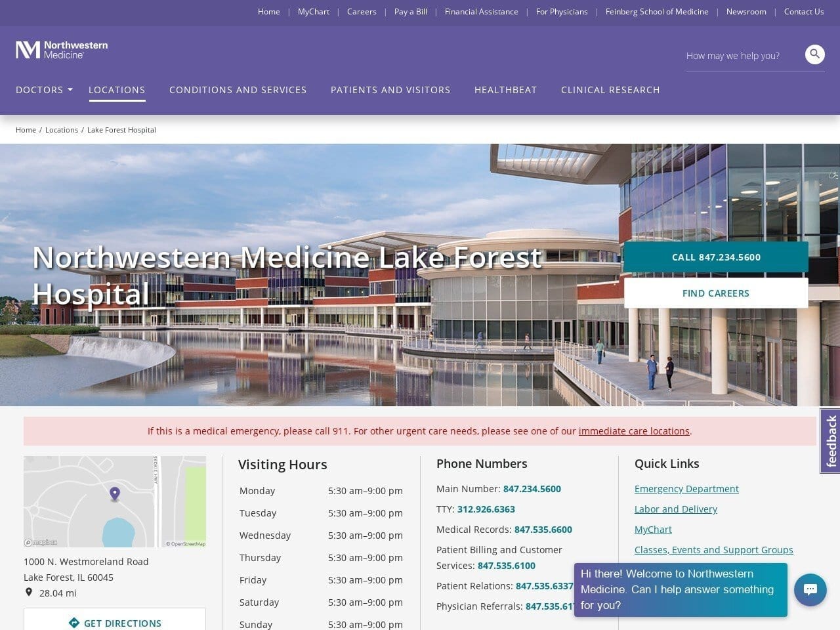
Task: Visit Feinberg School of Medicine link
Action: pos(657,12)
